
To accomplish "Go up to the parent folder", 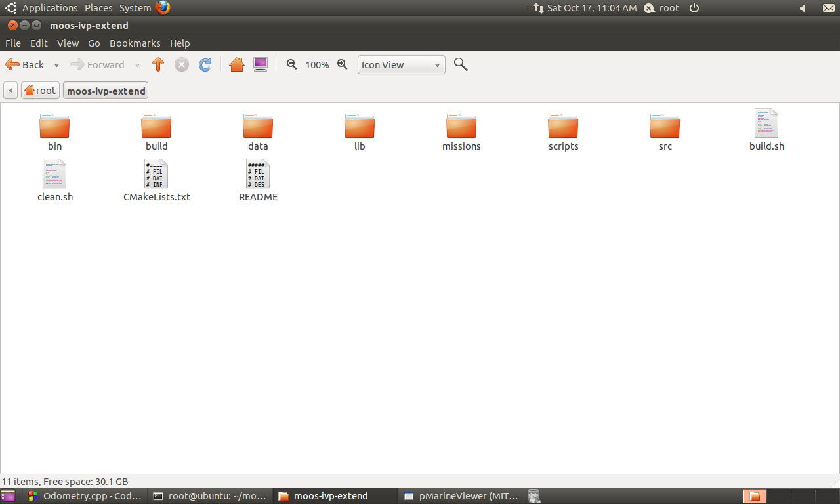I will tap(157, 64).
